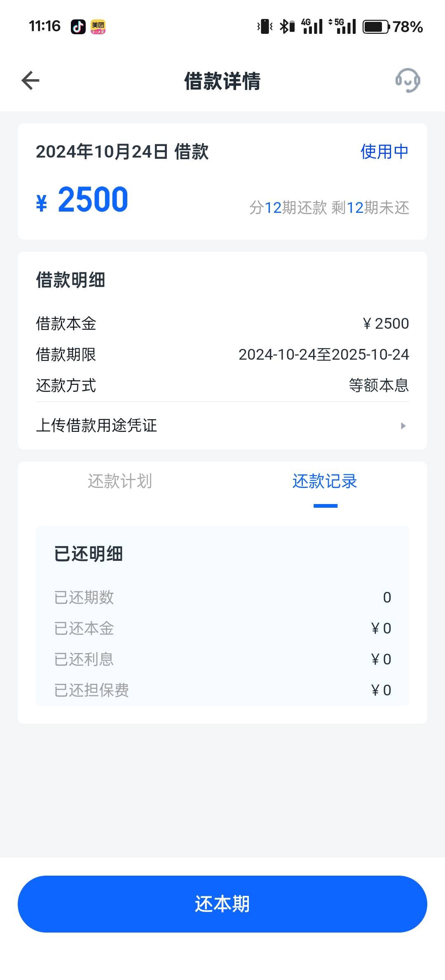Image resolution: width=445 pixels, height=980 pixels.
Task: Tap the ¥2500 loan amount
Action: click(x=82, y=200)
